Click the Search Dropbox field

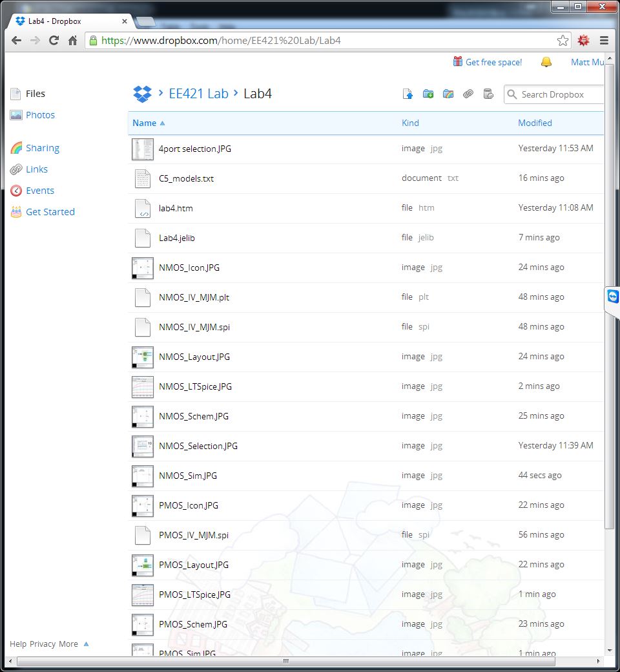553,94
